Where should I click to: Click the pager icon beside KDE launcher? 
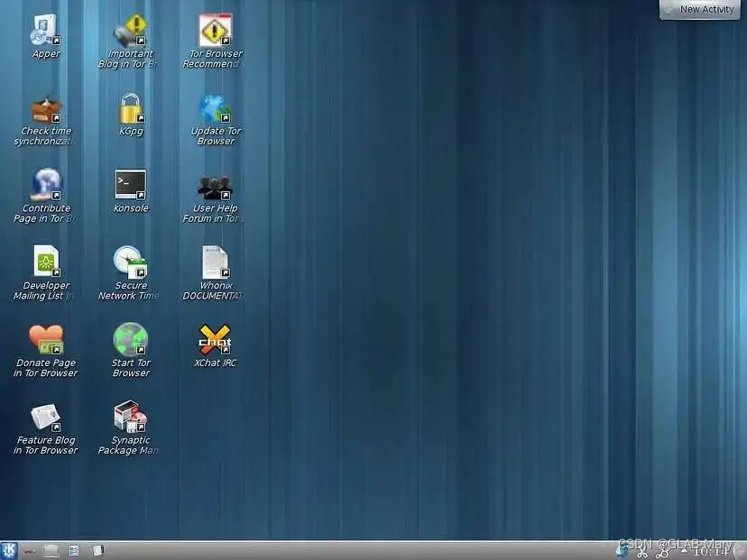pos(30,551)
